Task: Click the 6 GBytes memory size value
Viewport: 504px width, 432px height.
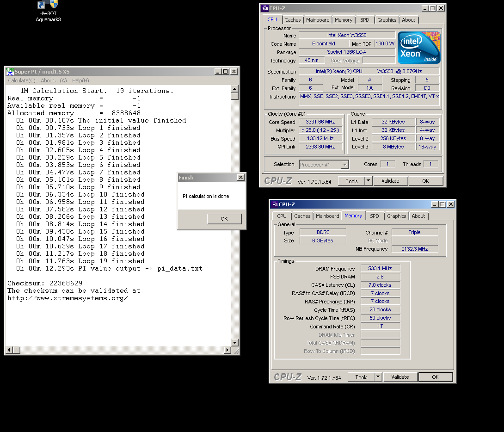Action: (323, 241)
